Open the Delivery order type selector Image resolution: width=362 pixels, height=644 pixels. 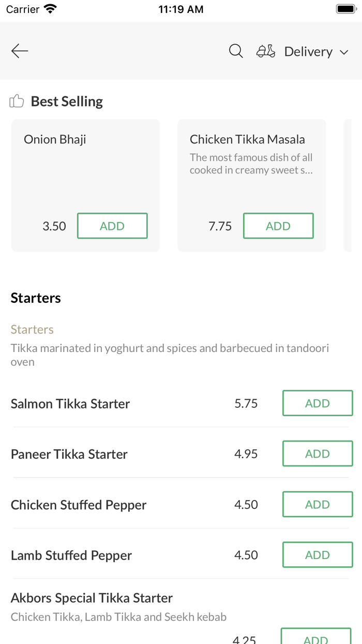click(x=308, y=52)
